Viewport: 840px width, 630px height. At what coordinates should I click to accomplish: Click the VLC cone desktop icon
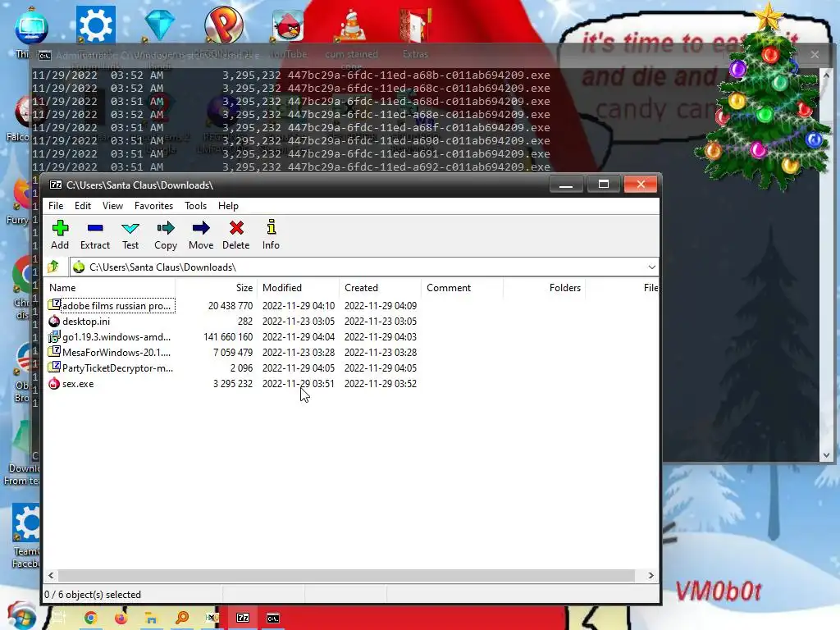pyautogui.click(x=351, y=25)
